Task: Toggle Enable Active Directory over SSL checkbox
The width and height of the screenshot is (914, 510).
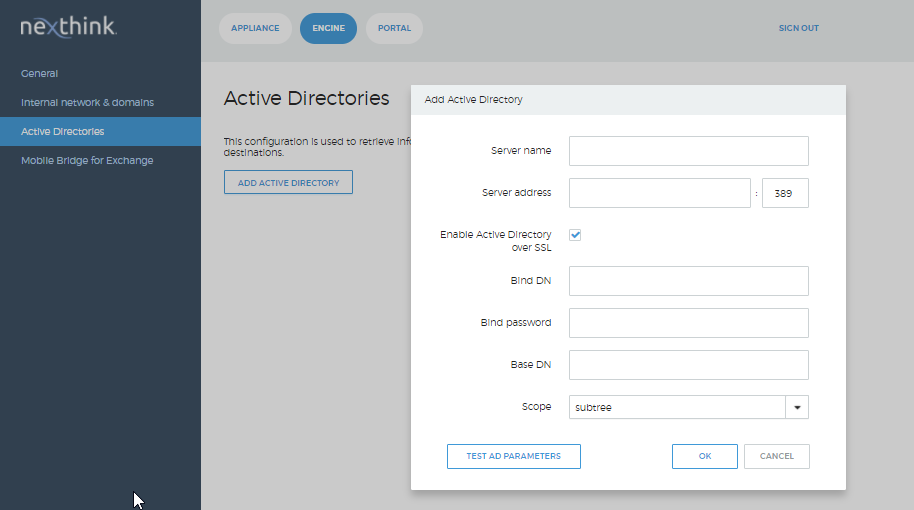Action: click(x=575, y=235)
